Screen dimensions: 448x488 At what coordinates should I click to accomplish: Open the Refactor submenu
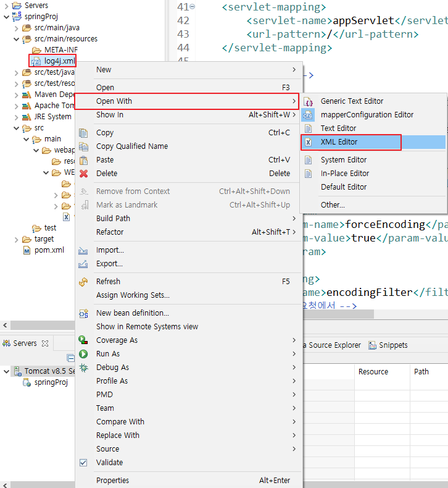coord(188,232)
